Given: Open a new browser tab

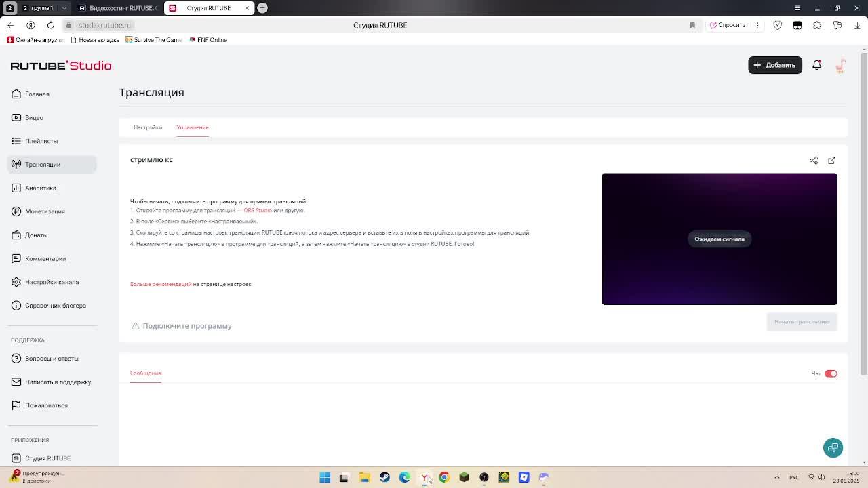Looking at the screenshot, I should [x=262, y=8].
